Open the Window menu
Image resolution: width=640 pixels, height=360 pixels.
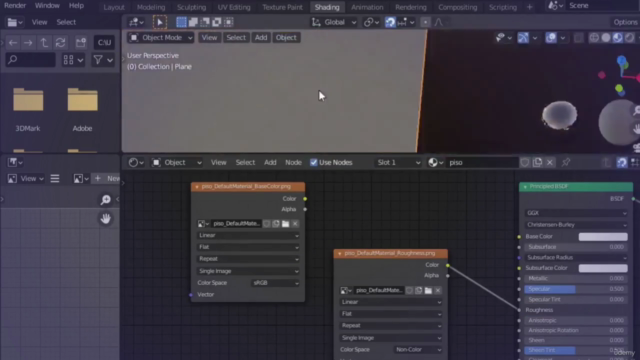[x=47, y=6]
